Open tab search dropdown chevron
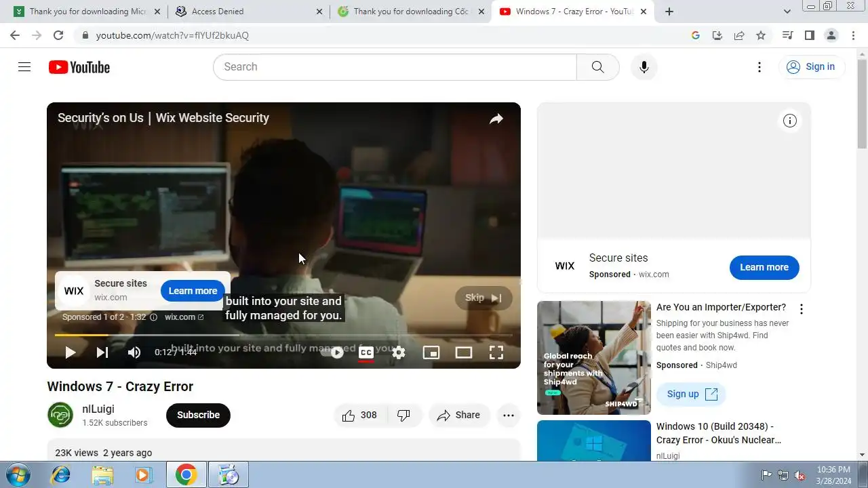 coord(787,12)
